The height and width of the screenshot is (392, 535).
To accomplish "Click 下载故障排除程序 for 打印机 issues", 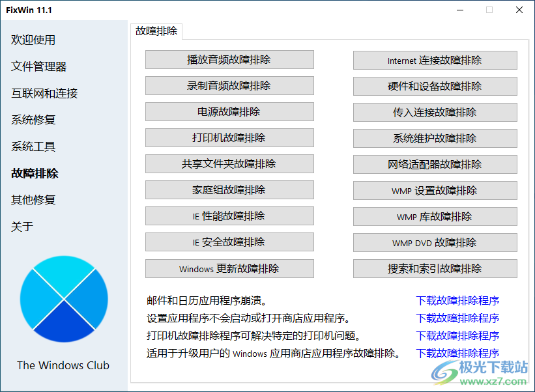I will 458,335.
